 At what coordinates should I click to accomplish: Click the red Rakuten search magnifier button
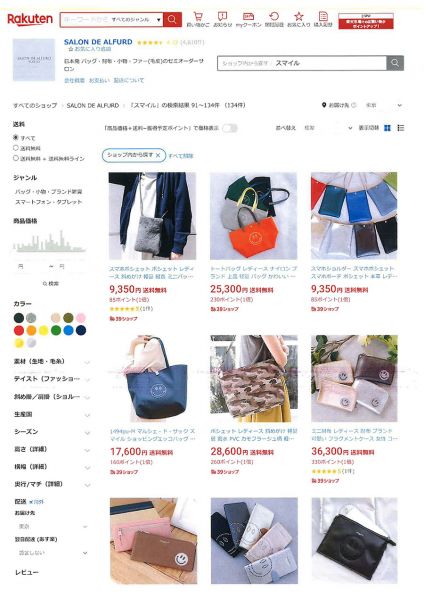[172, 20]
